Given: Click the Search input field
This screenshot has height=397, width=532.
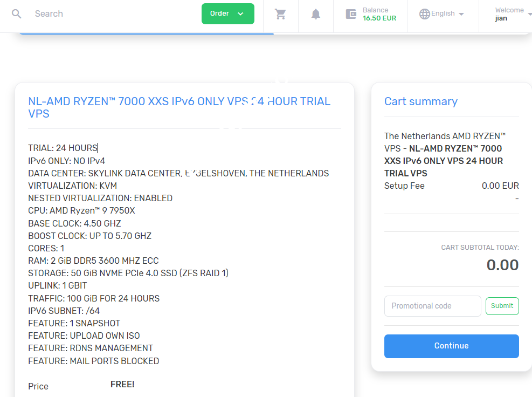Looking at the screenshot, I should coord(81,13).
